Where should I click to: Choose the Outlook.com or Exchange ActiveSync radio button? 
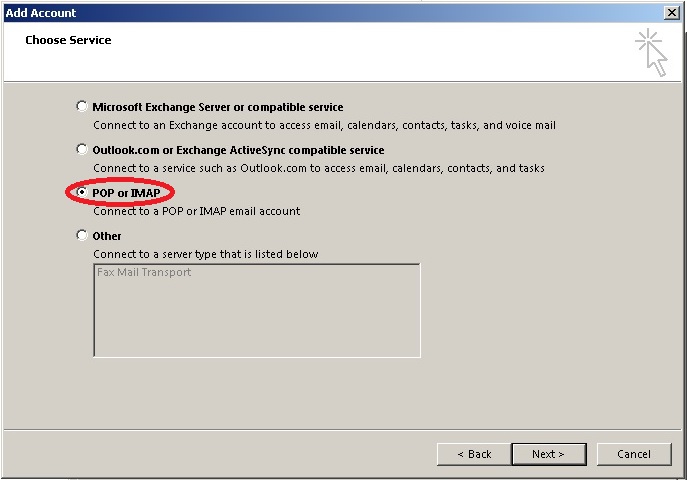coord(81,149)
